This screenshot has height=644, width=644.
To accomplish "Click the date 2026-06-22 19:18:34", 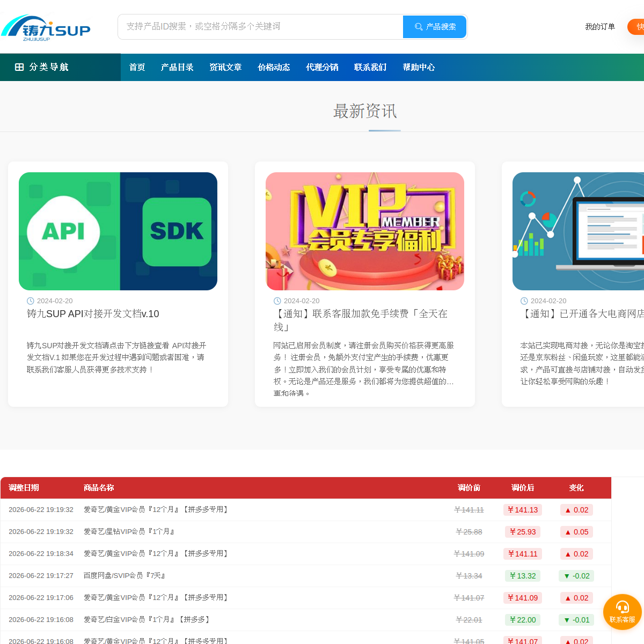I will click(x=41, y=554).
